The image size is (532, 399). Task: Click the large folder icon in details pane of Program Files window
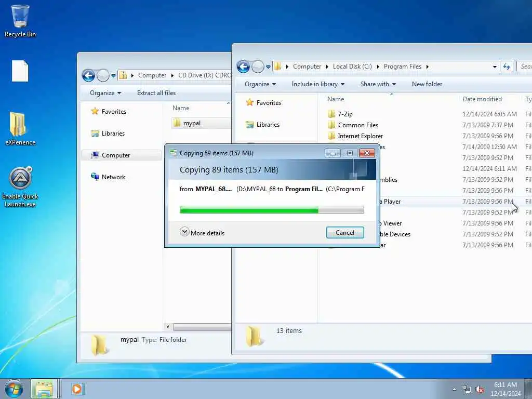coord(254,336)
